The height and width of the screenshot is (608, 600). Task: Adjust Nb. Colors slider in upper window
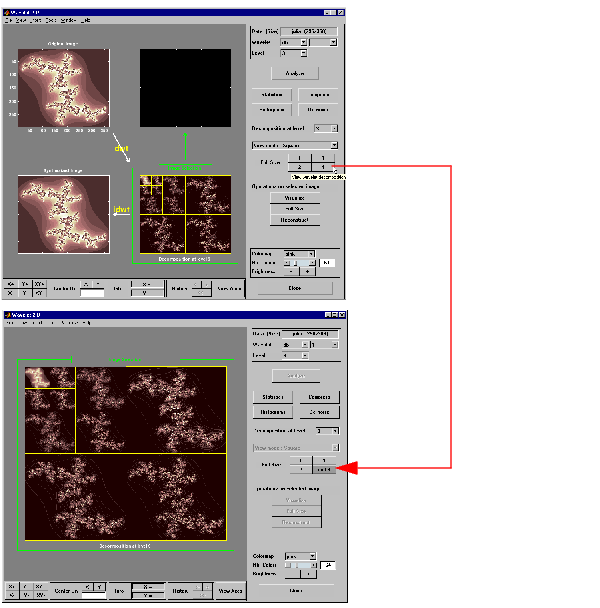pyautogui.click(x=300, y=262)
